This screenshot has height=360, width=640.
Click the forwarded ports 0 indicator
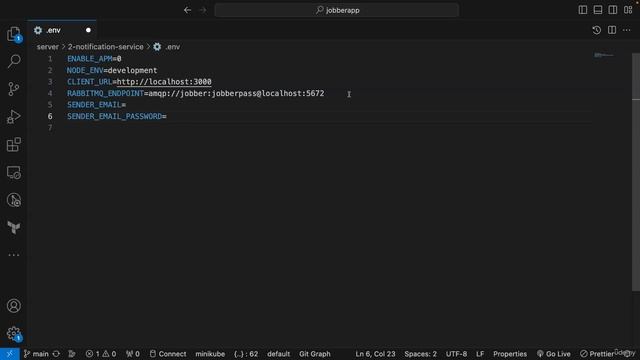click(133, 354)
